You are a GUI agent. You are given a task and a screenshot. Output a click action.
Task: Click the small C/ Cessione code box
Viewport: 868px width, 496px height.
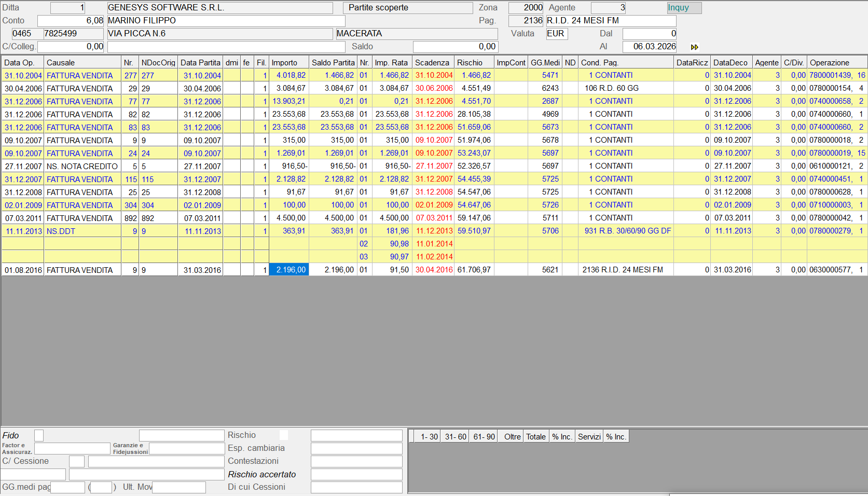(x=77, y=461)
